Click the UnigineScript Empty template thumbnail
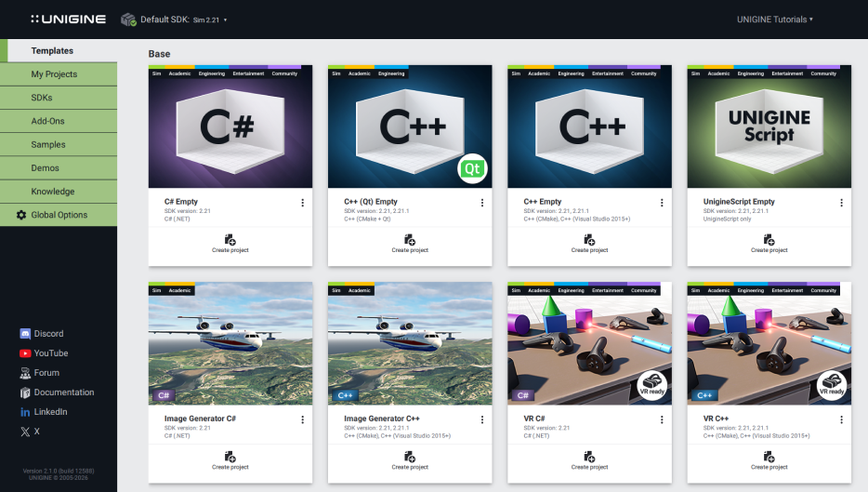Screen dimensions: 868x492 tap(769, 126)
